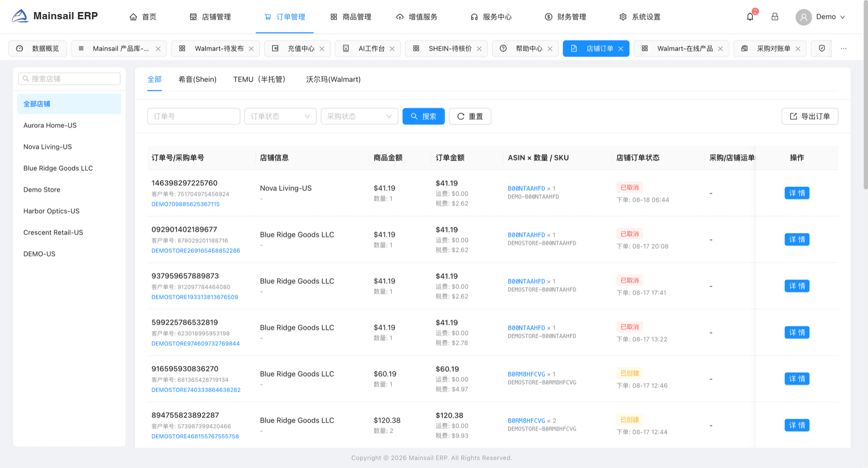The height and width of the screenshot is (468, 868).
Task: Close the AI工作台 tab
Action: point(392,49)
